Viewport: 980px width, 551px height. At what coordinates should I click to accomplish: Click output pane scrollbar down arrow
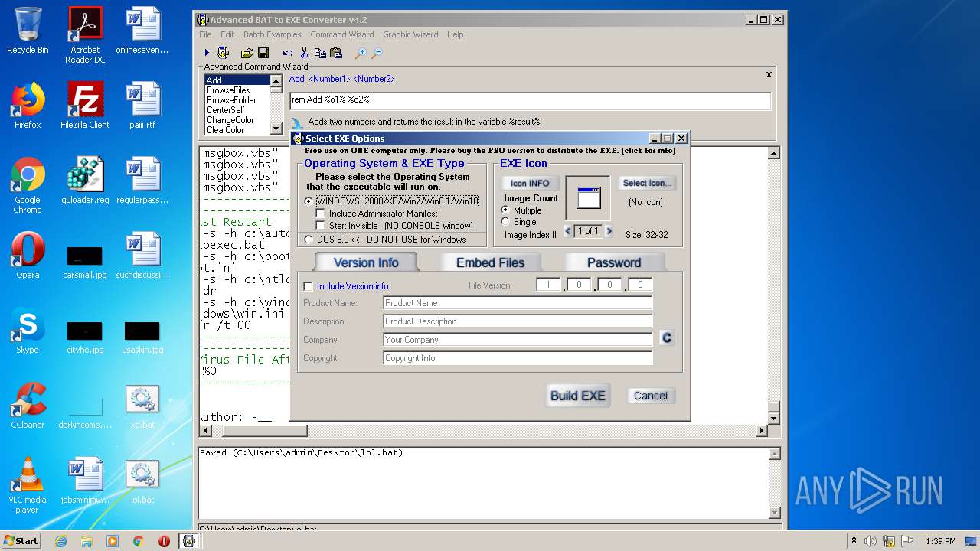click(x=774, y=513)
